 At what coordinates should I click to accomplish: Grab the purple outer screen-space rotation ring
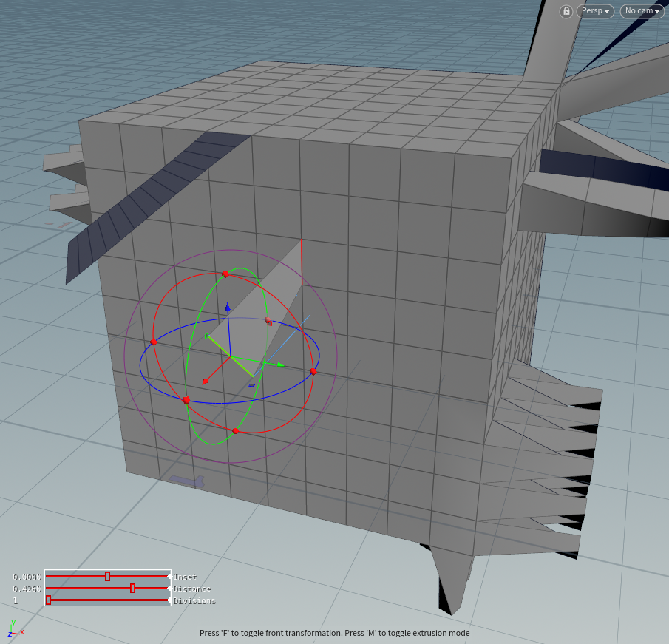coord(123,348)
